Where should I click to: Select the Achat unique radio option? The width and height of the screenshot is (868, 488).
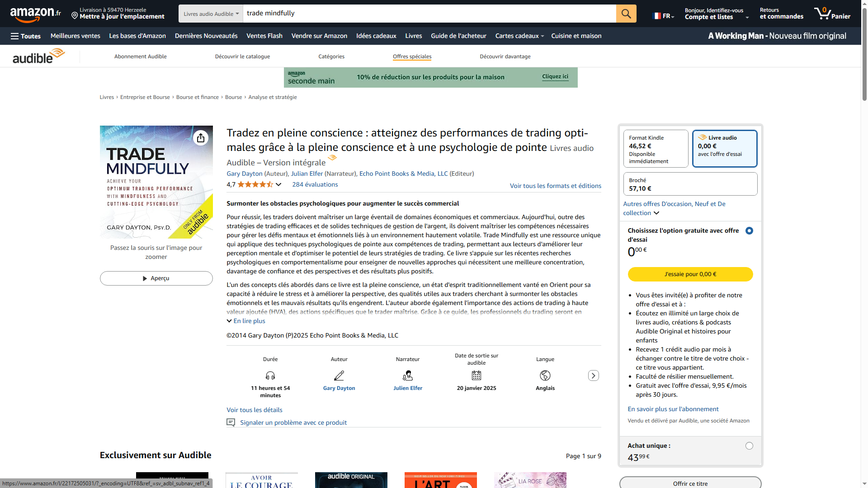749,446
